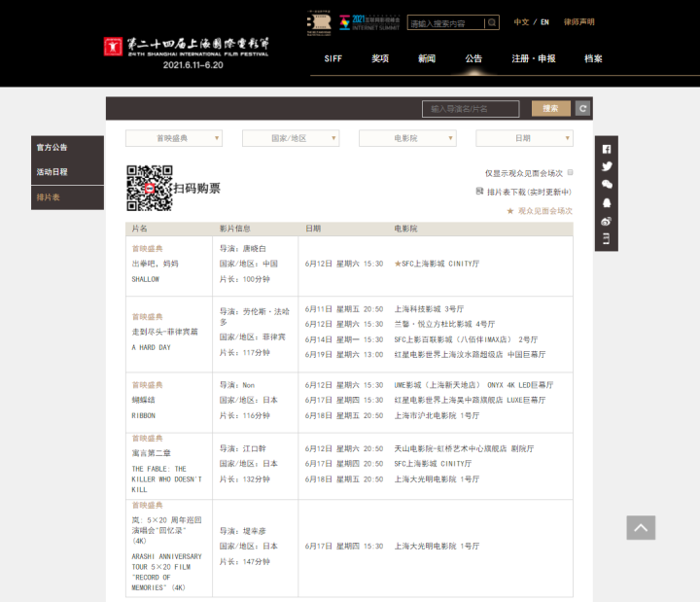Click the star beside 观众见面会场次 legend
Screen dimensions: 700x602
(x=509, y=211)
